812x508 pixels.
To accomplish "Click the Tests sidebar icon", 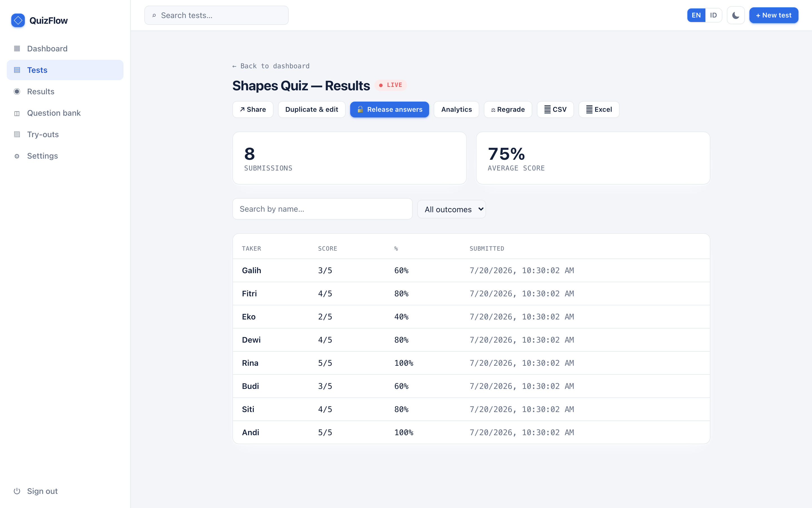I will [x=17, y=70].
